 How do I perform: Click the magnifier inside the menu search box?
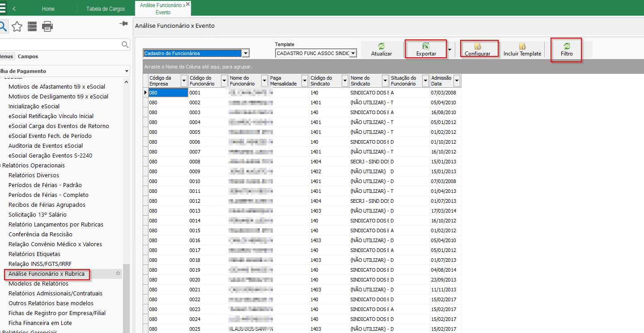pyautogui.click(x=125, y=44)
